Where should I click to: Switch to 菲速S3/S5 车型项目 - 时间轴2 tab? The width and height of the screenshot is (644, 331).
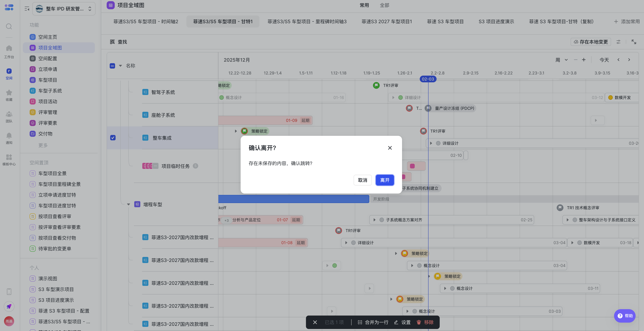(146, 22)
